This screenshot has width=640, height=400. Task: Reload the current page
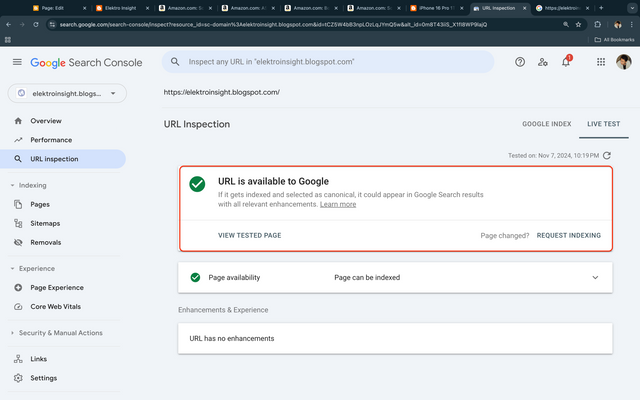click(x=36, y=24)
